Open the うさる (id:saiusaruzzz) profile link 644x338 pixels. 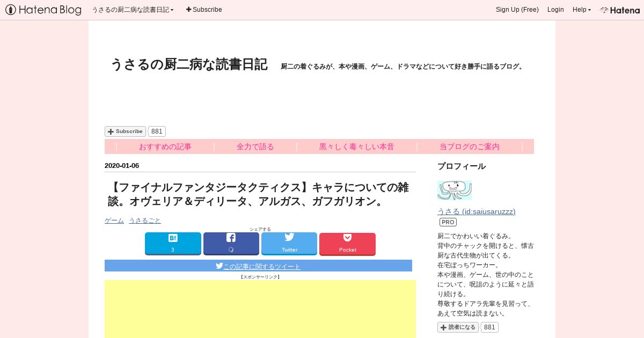(x=476, y=211)
